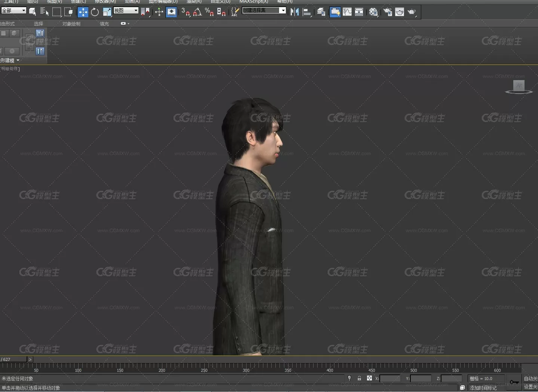
Task: Click Select and Manipulate icon
Action: click(x=159, y=12)
